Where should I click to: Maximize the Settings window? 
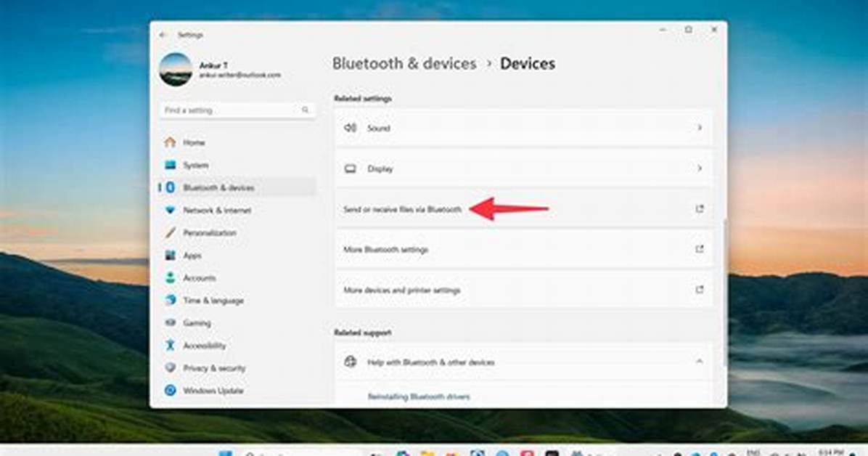(x=688, y=29)
